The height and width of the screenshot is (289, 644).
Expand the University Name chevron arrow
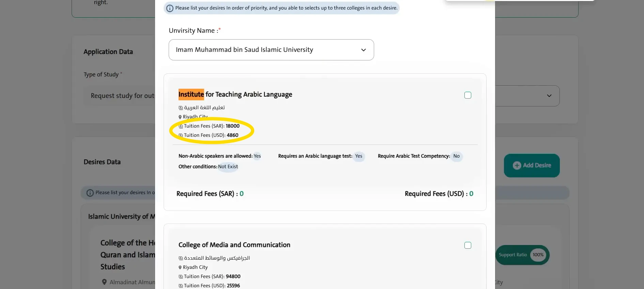[x=364, y=50]
